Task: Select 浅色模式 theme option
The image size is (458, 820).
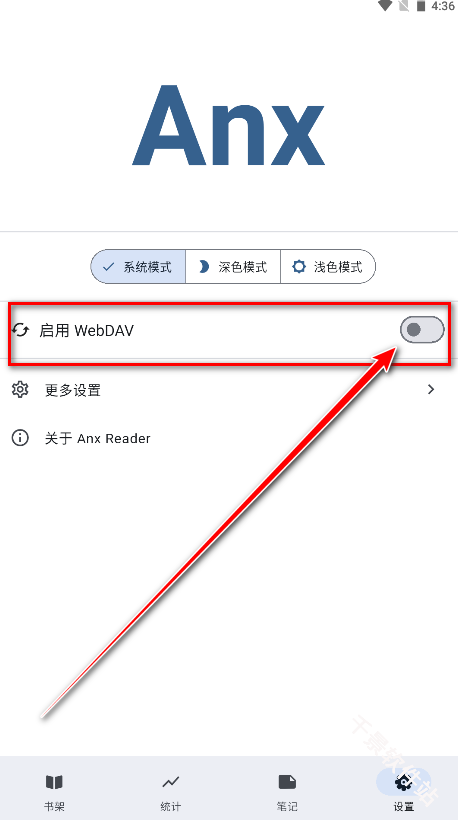Action: (328, 267)
